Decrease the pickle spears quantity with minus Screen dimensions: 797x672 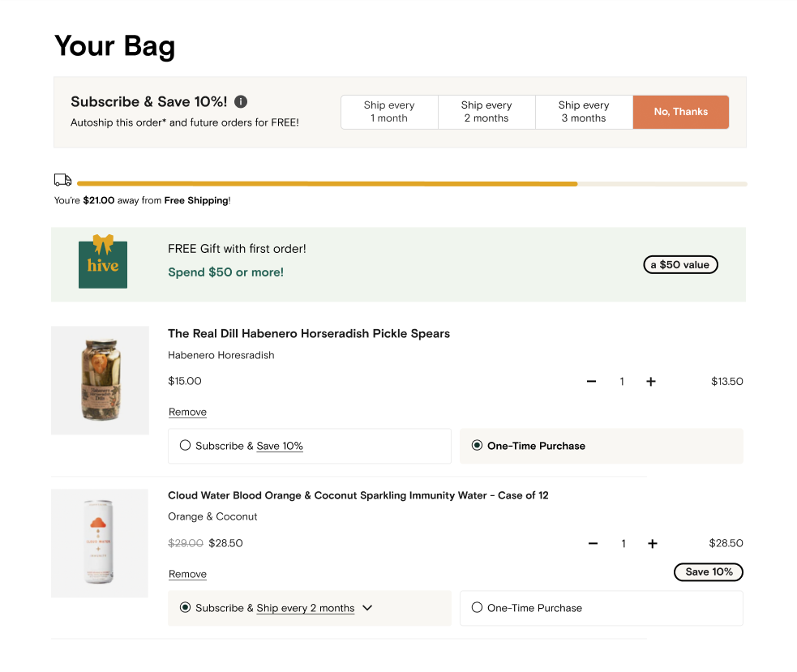592,381
